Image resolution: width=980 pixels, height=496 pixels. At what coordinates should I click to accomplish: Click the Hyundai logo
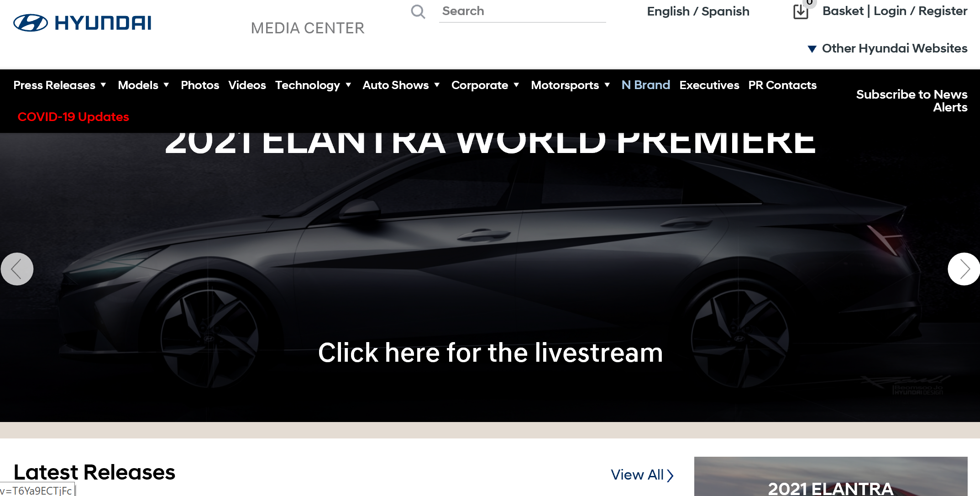tap(83, 23)
